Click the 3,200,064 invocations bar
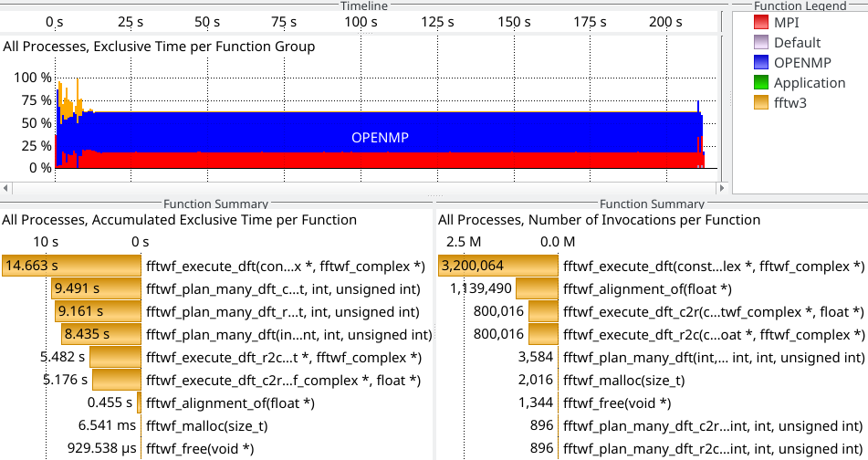The image size is (868, 460). [x=498, y=266]
